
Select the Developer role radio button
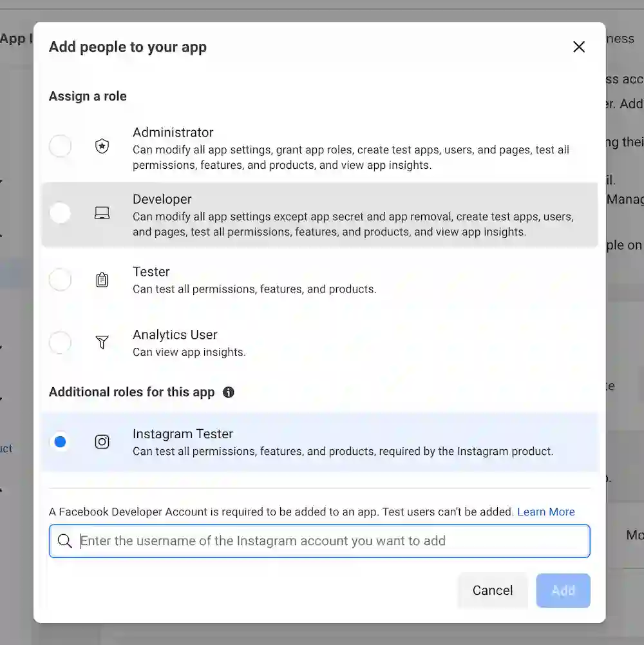60,213
